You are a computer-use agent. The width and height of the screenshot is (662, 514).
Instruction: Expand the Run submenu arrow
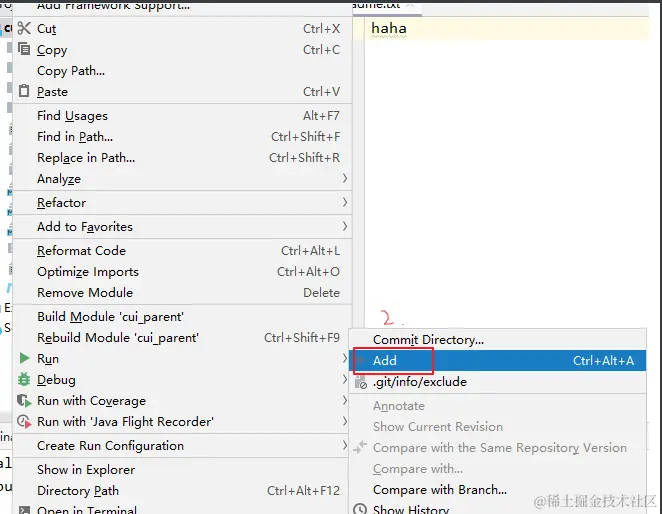pos(345,359)
